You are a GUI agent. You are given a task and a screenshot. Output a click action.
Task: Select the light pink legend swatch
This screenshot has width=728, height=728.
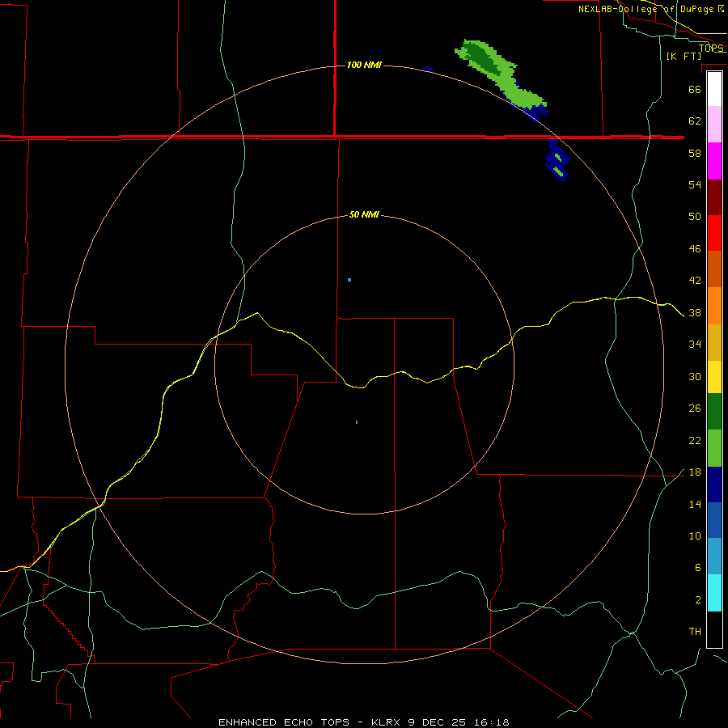click(x=714, y=125)
